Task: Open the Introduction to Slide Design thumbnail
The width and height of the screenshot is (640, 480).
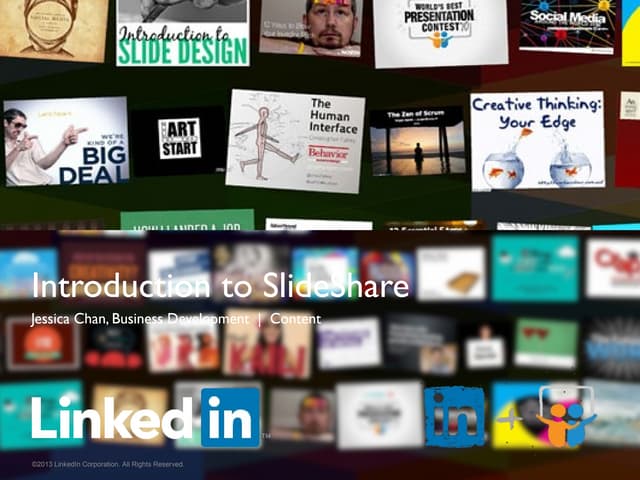Action: (182, 32)
